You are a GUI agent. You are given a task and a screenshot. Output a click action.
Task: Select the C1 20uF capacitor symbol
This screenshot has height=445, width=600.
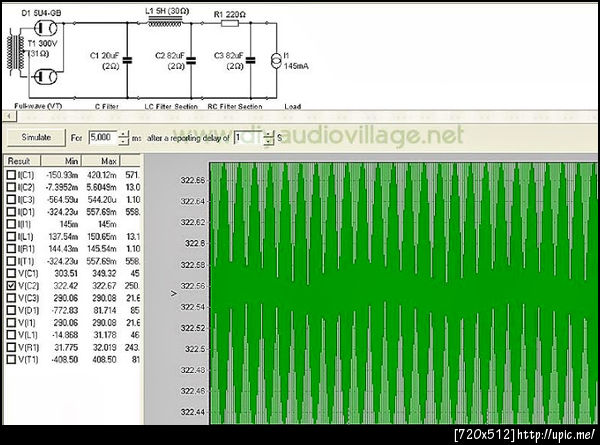click(127, 60)
